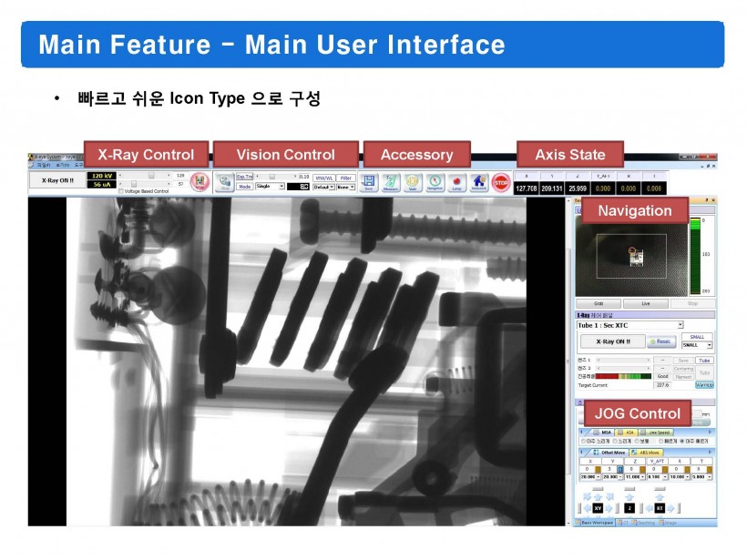747x560 pixels.
Task: Switch to the MSA tab
Action: click(601, 433)
